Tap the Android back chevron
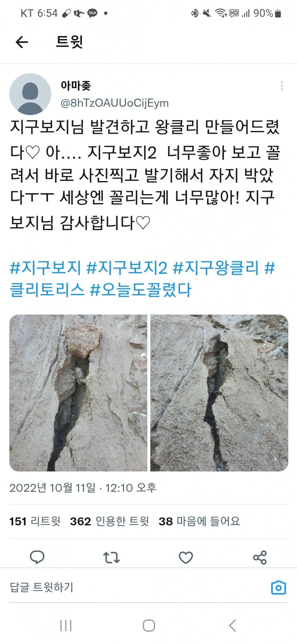 232,625
